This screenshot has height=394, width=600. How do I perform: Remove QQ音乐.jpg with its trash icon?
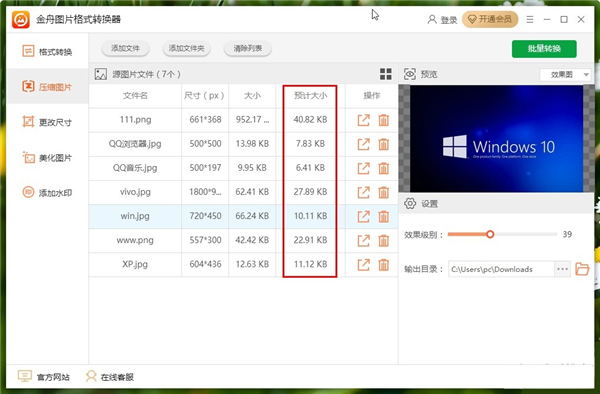383,168
